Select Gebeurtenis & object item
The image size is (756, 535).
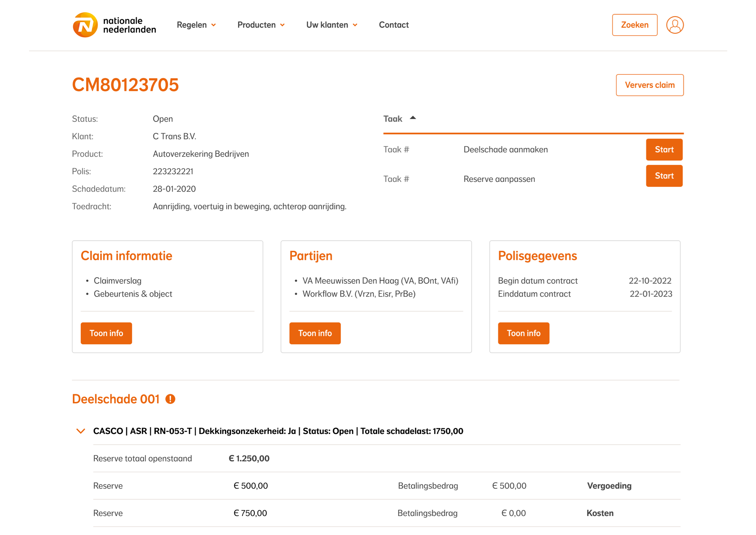(x=133, y=294)
